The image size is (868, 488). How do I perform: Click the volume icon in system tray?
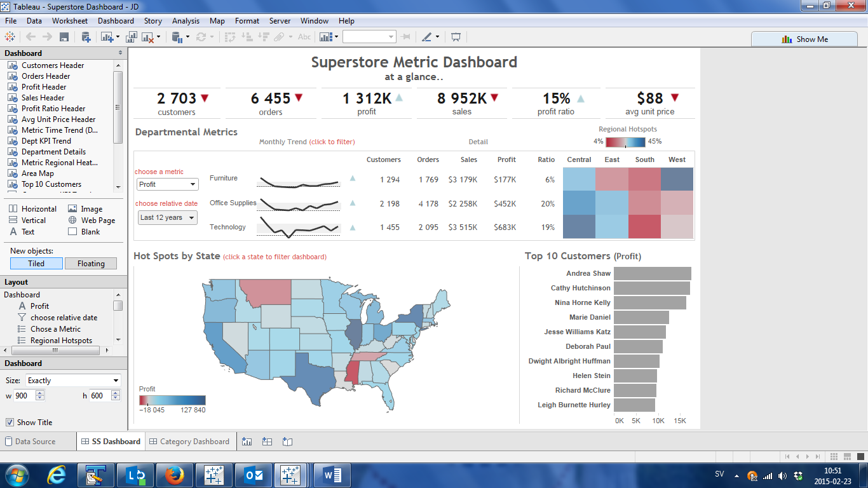pos(782,475)
